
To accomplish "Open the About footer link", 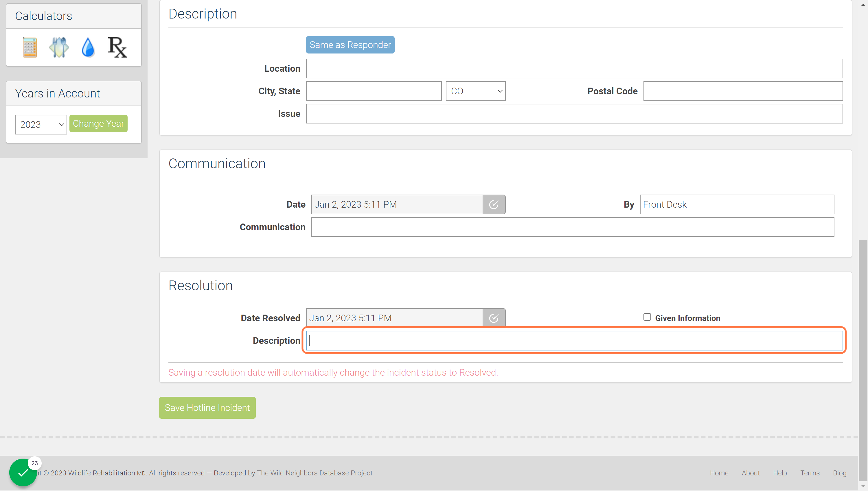I will pyautogui.click(x=750, y=473).
